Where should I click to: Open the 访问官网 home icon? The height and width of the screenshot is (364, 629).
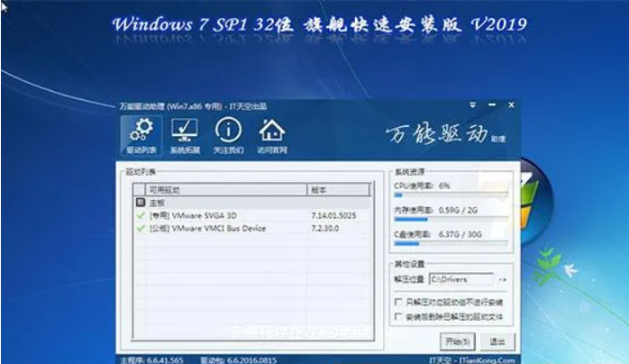coord(272,135)
